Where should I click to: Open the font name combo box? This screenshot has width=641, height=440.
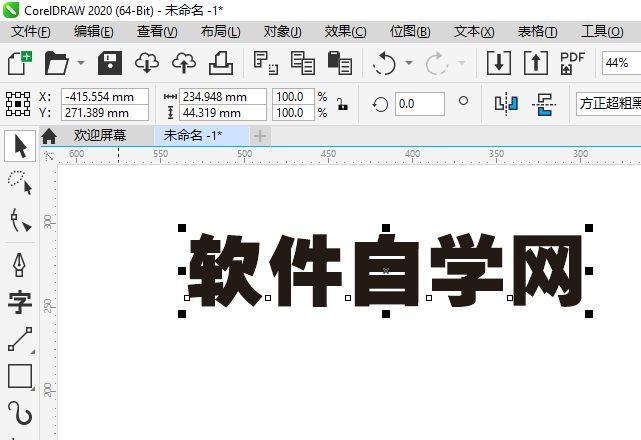tap(608, 103)
